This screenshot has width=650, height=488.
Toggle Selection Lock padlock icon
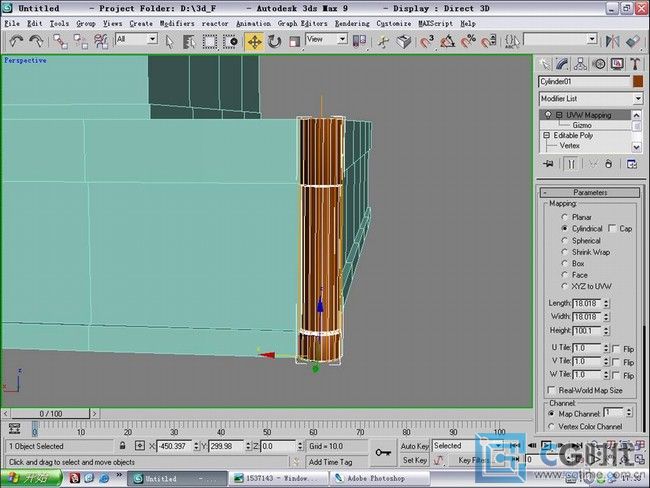click(122, 446)
